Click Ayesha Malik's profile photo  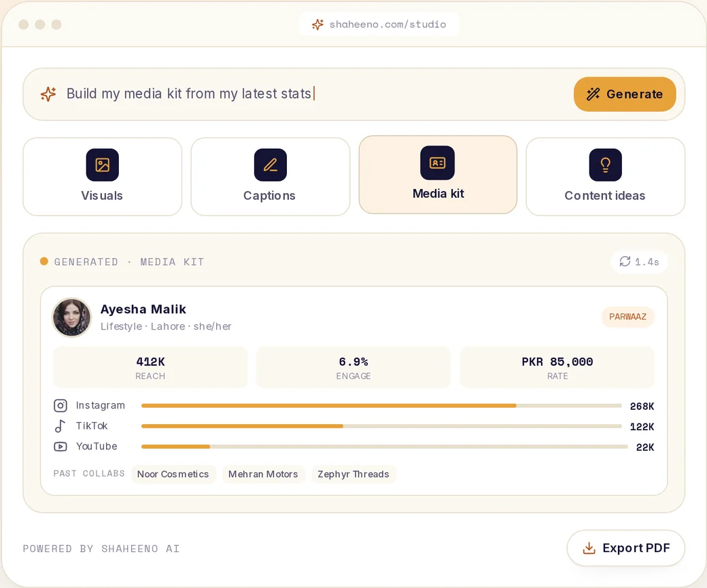pos(71,317)
